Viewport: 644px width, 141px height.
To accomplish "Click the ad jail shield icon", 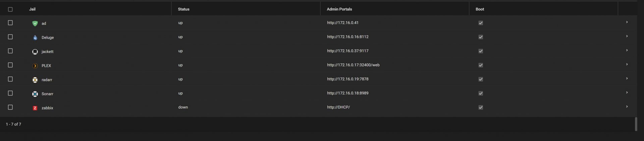I will tap(35, 23).
